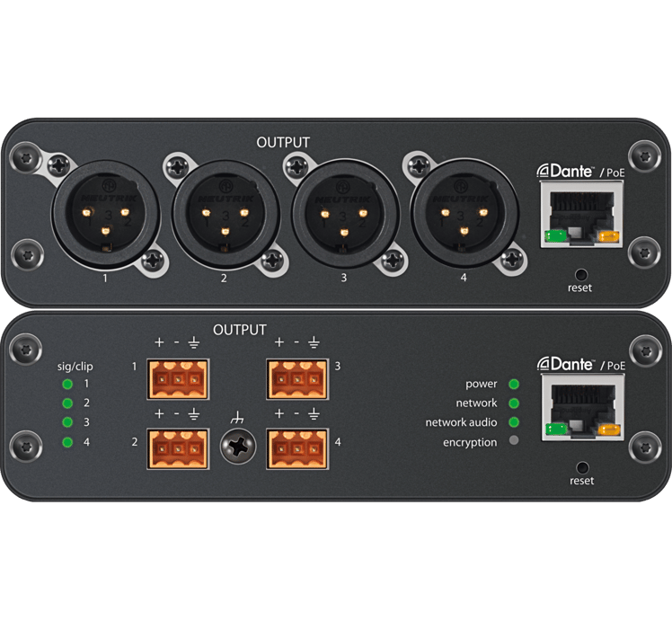The height and width of the screenshot is (629, 672).
Task: Click the green link LED on the block-connector unit's Ethernet port
Action: point(556,430)
